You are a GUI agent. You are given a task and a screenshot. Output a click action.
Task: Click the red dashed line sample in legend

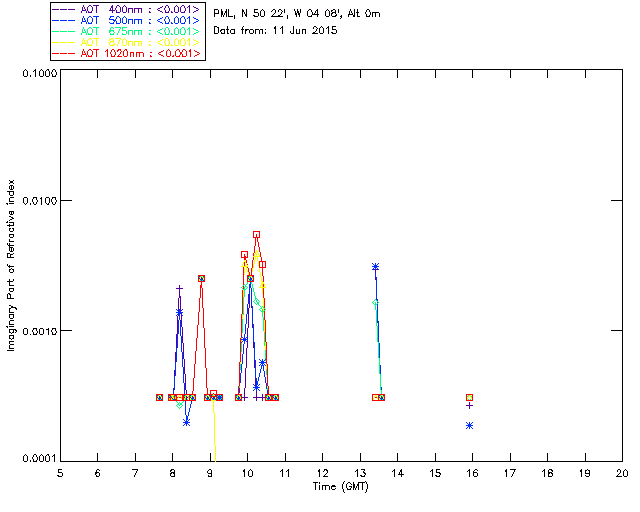(x=64, y=53)
